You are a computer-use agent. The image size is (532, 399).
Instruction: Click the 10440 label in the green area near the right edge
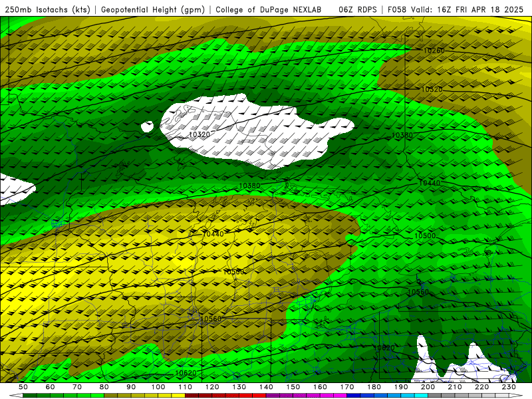pyautogui.click(x=429, y=183)
